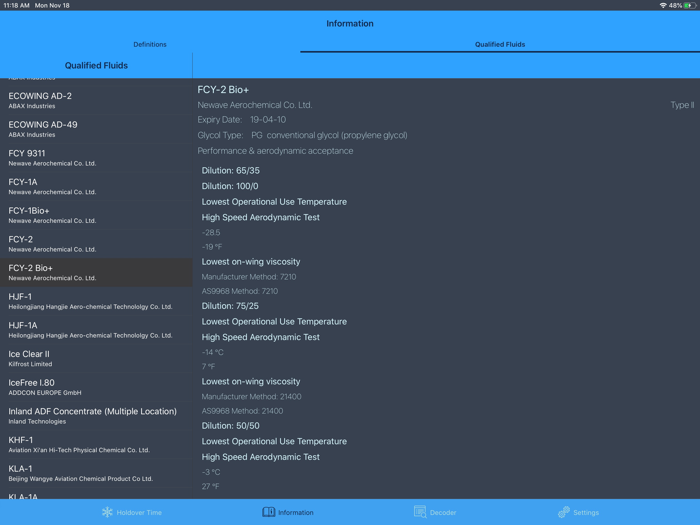Open the Settings gears icon
This screenshot has height=525, width=700.
click(x=564, y=512)
